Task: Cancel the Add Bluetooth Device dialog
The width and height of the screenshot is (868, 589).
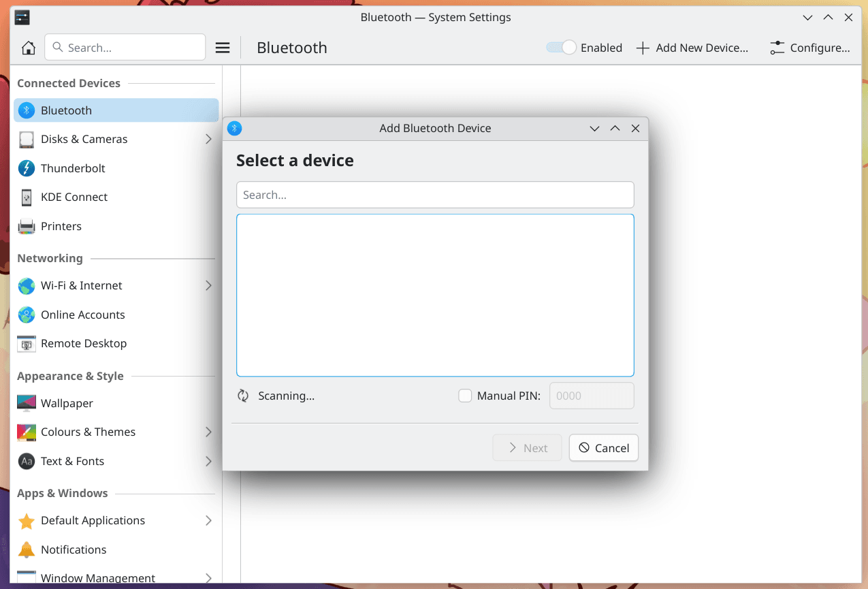Action: [x=603, y=447]
